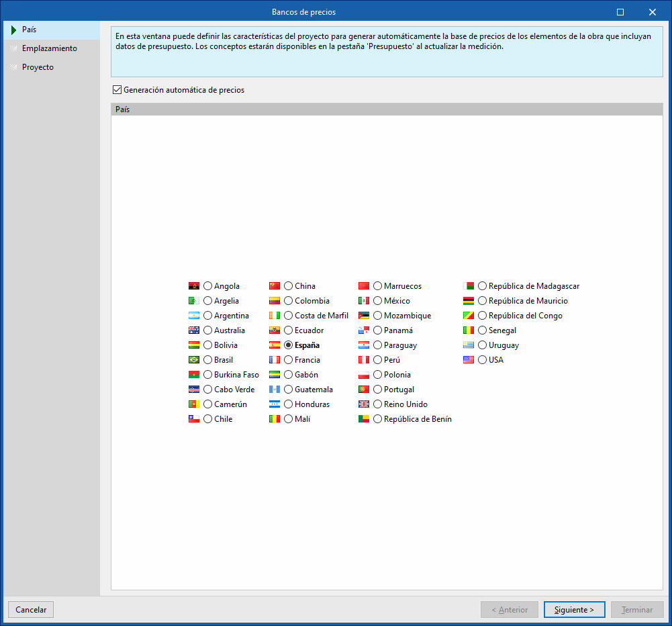Click the green arrow beside País

(13, 30)
